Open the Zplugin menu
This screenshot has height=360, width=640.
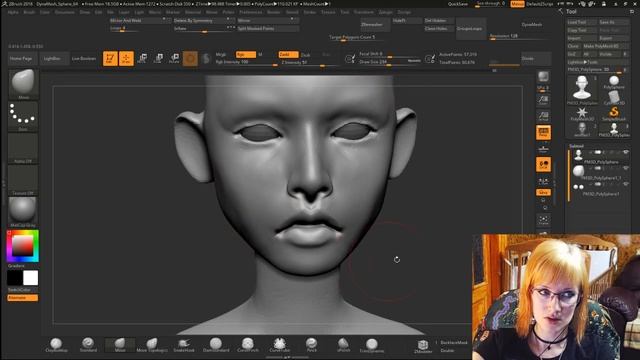pyautogui.click(x=385, y=12)
